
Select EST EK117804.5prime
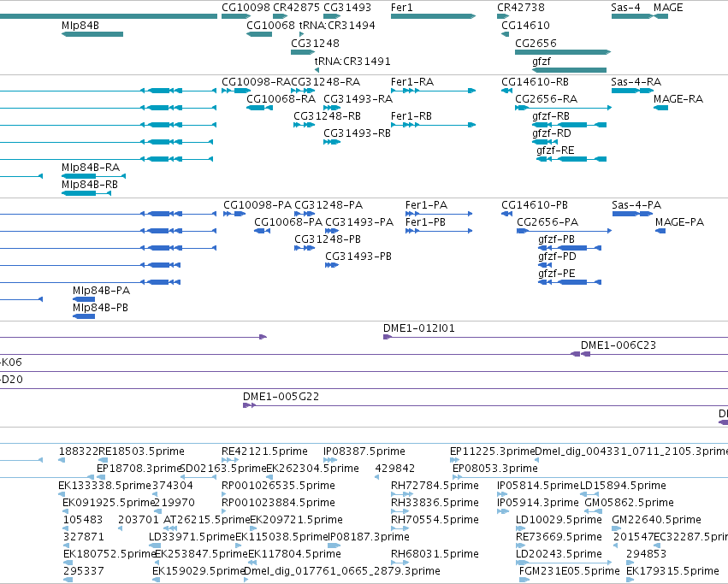[x=295, y=554]
